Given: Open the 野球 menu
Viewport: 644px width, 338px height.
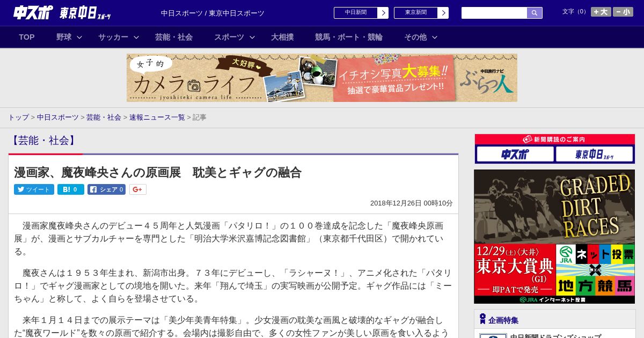Looking at the screenshot, I should 64,37.
